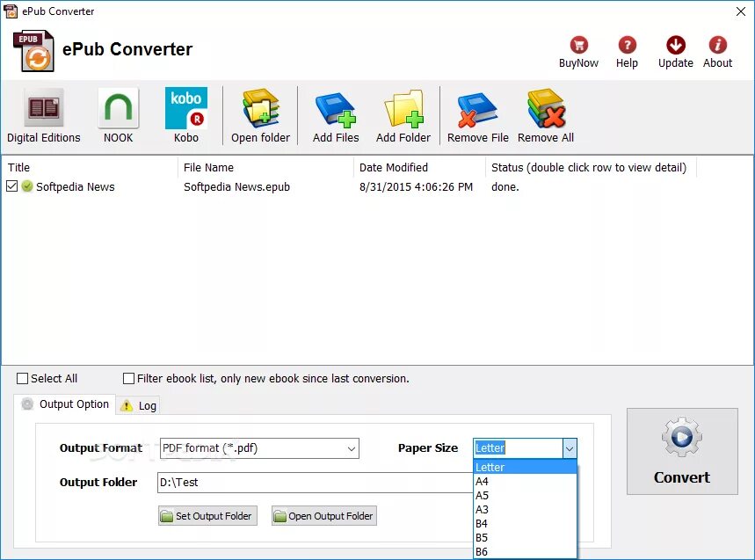
Task: Sort by the File Name column header
Action: tap(265, 168)
